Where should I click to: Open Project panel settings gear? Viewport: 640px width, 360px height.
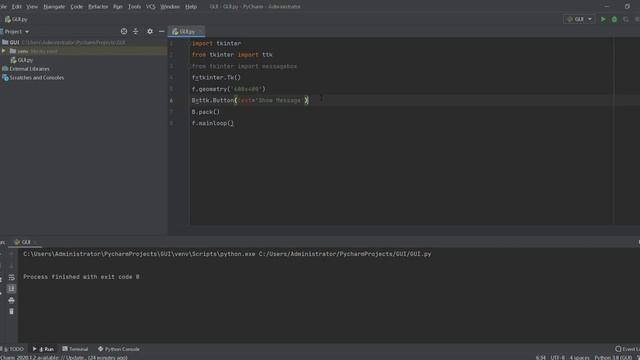pos(150,31)
